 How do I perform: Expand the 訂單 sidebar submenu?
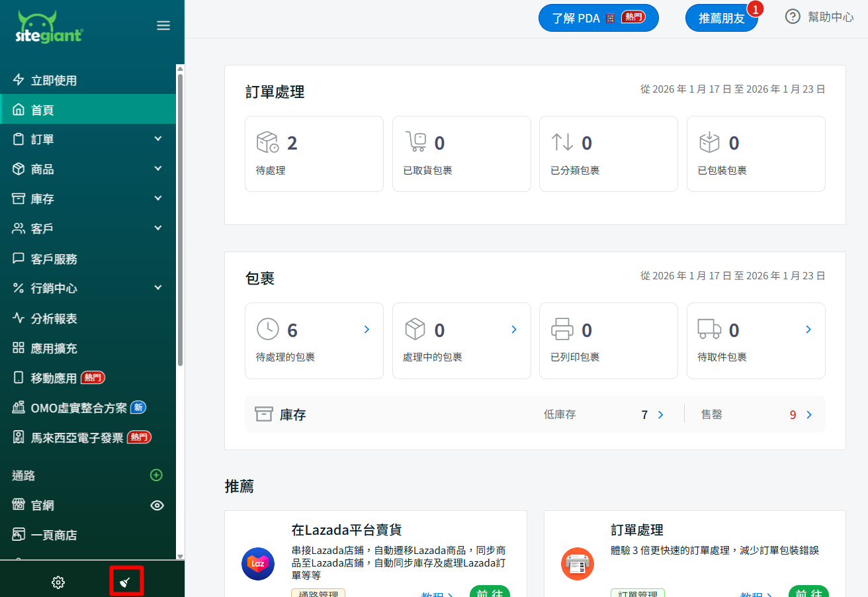click(158, 139)
